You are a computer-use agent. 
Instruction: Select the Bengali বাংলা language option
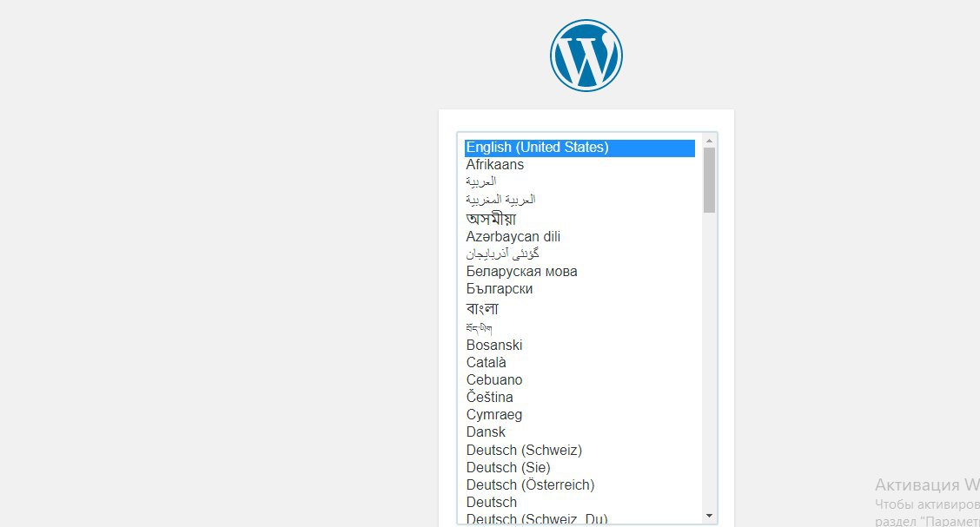click(579, 308)
